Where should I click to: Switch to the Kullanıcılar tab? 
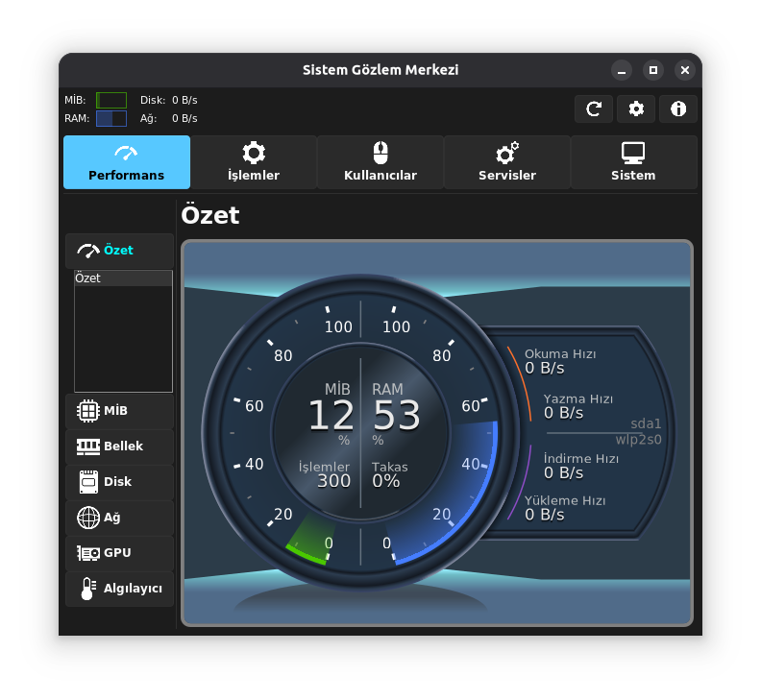380,162
